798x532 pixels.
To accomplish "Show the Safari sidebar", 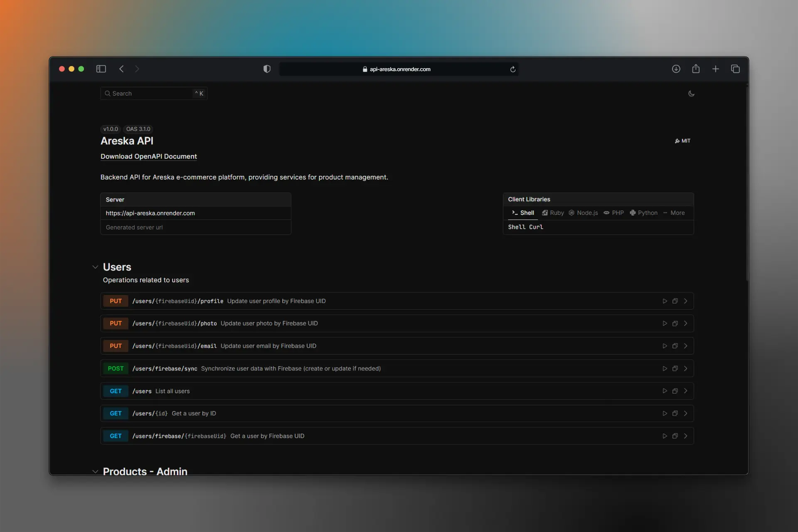I will coord(101,69).
